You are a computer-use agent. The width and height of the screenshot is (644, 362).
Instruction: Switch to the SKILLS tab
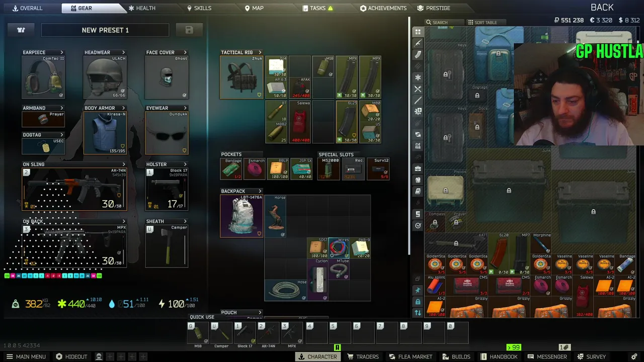tap(199, 8)
